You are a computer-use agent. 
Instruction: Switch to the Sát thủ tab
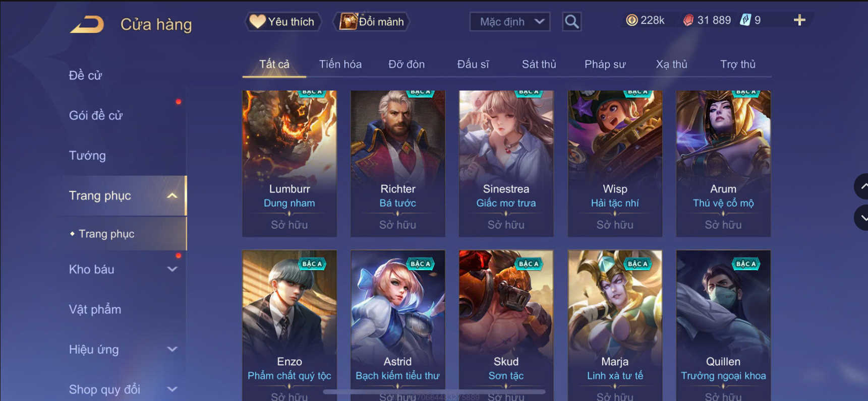pyautogui.click(x=539, y=64)
